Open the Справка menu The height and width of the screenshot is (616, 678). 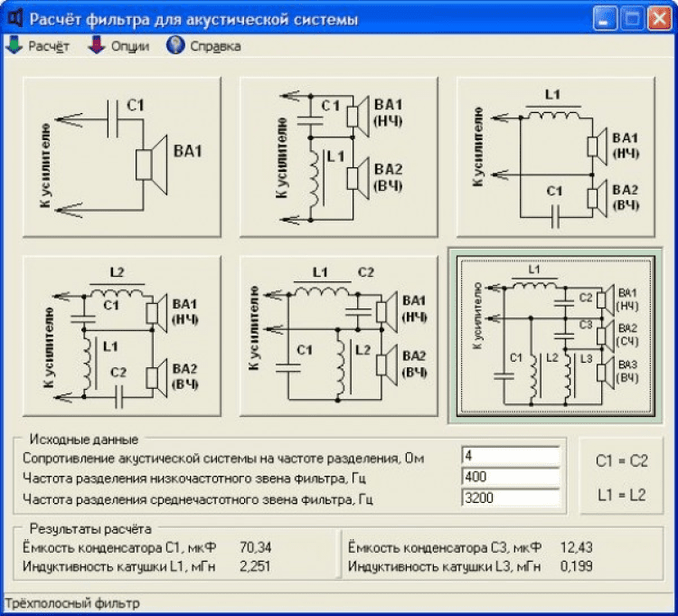pyautogui.click(x=215, y=46)
